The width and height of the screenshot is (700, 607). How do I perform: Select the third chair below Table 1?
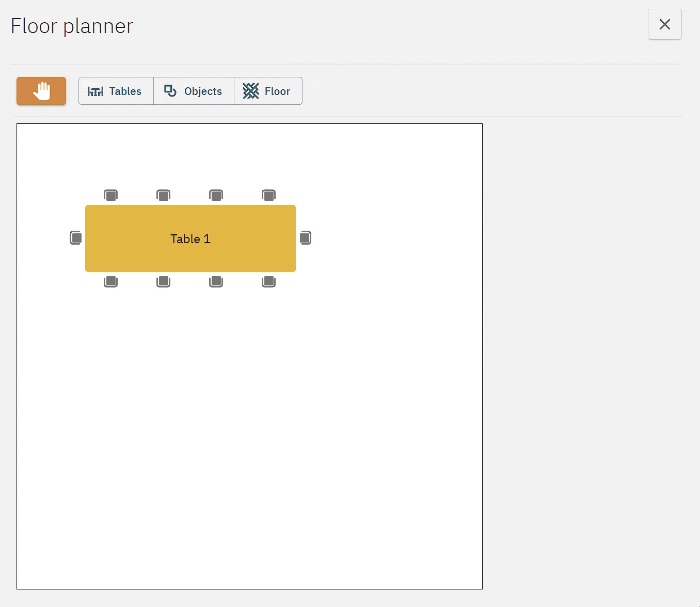[x=216, y=281]
